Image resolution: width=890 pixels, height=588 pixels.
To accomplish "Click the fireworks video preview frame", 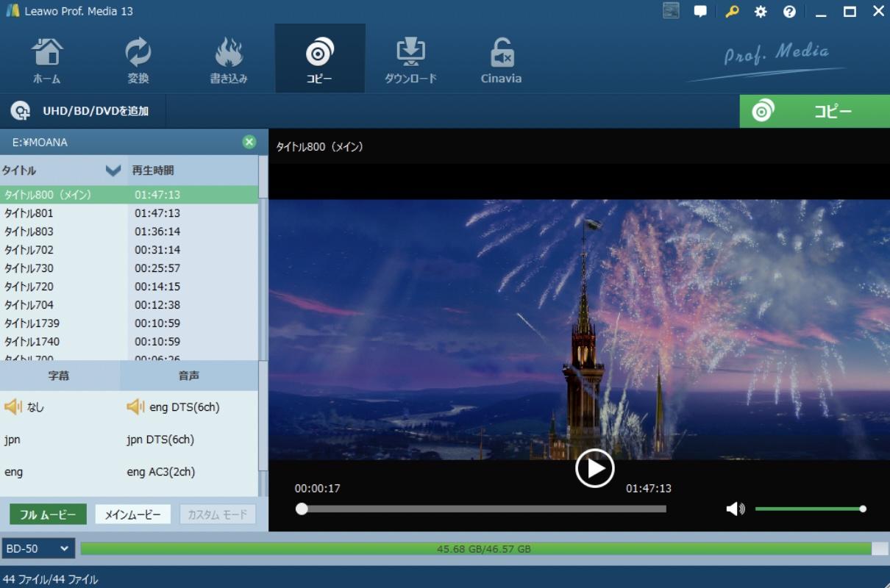I will point(579,329).
